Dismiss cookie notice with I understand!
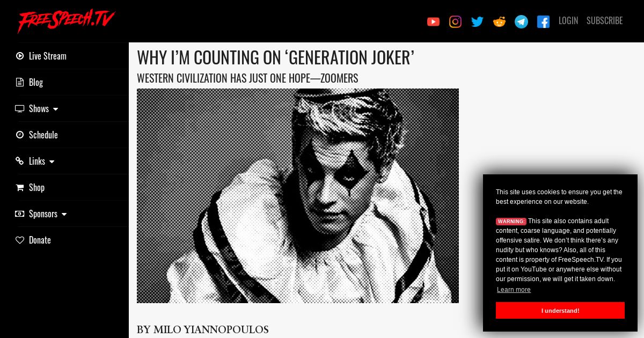The width and height of the screenshot is (644, 338). click(x=560, y=311)
